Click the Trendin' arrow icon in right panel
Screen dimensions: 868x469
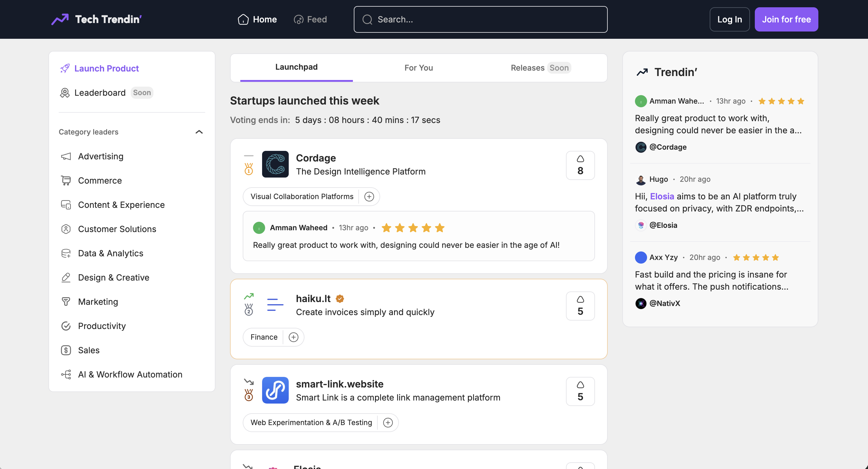[642, 72]
